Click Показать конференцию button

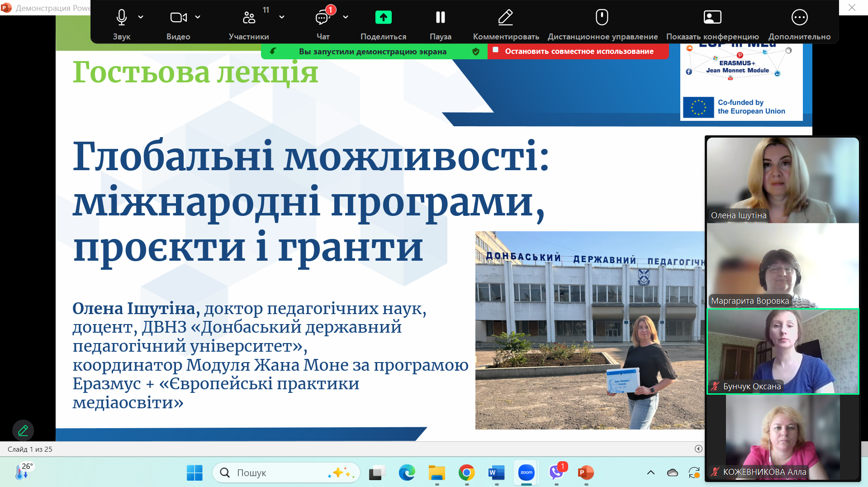click(x=712, y=24)
